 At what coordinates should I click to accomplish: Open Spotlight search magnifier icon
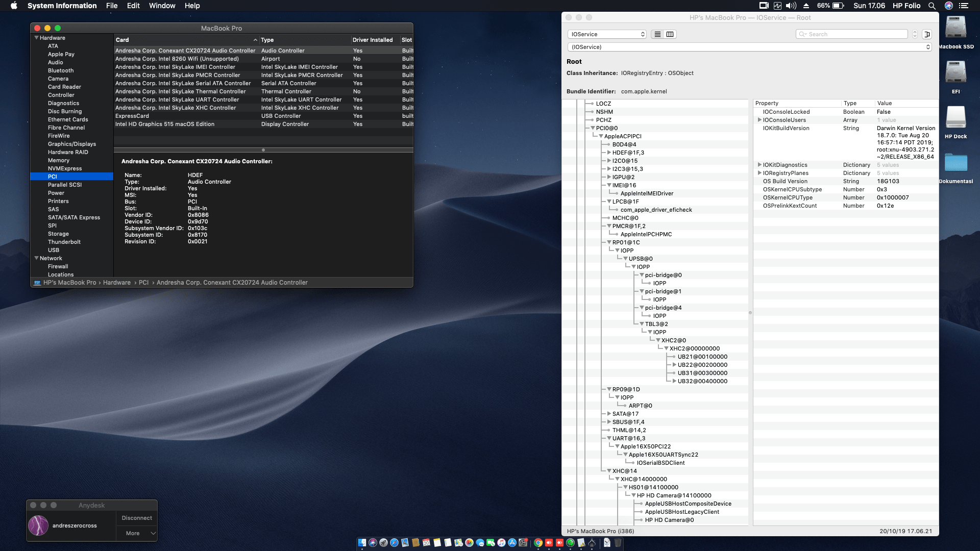(932, 6)
